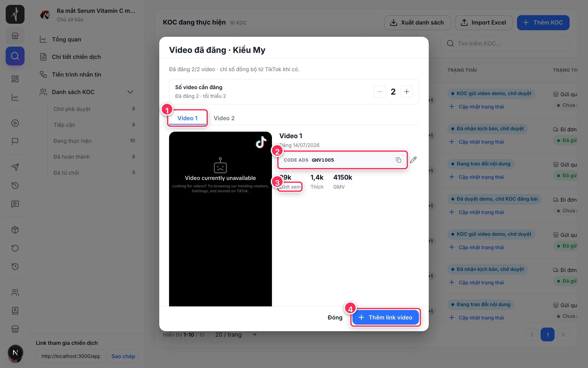Click the 1,4k Thích stat
This screenshot has height=368, width=588.
tap(317, 182)
